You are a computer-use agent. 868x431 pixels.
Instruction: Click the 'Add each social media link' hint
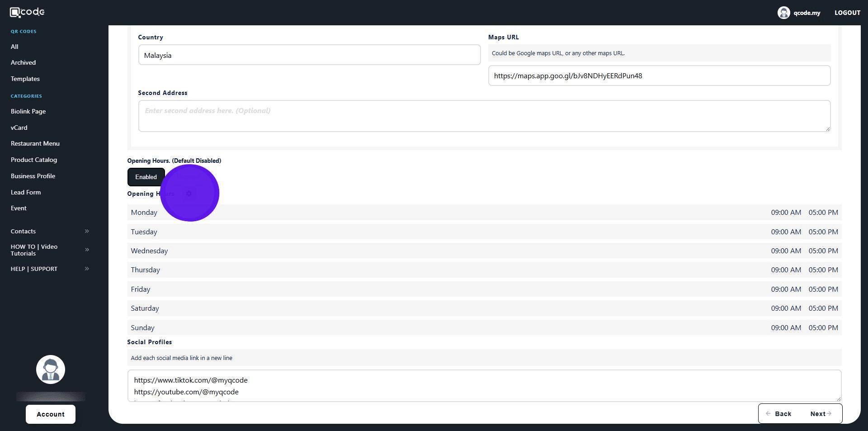182,358
